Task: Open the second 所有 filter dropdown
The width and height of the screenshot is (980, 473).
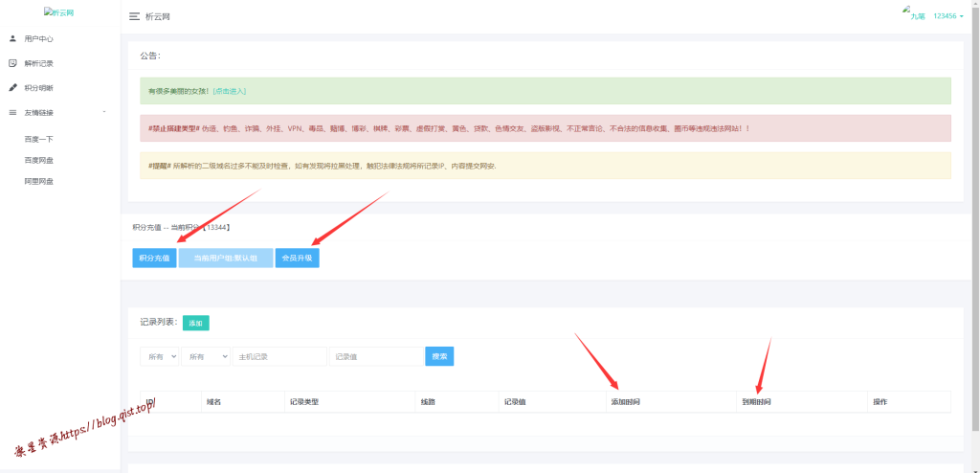Action: tap(206, 356)
